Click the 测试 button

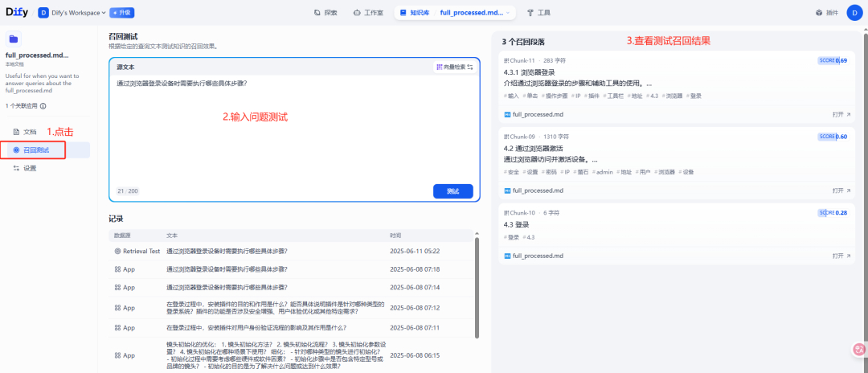point(452,191)
